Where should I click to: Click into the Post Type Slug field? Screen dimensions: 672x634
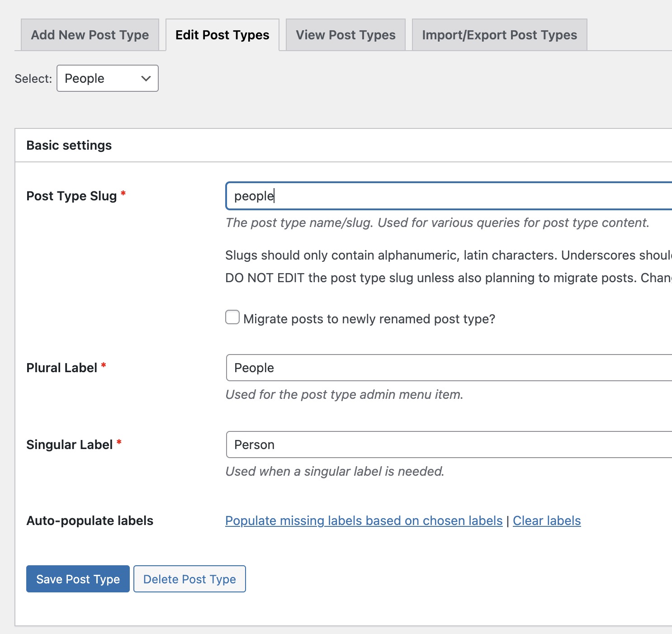click(x=448, y=196)
